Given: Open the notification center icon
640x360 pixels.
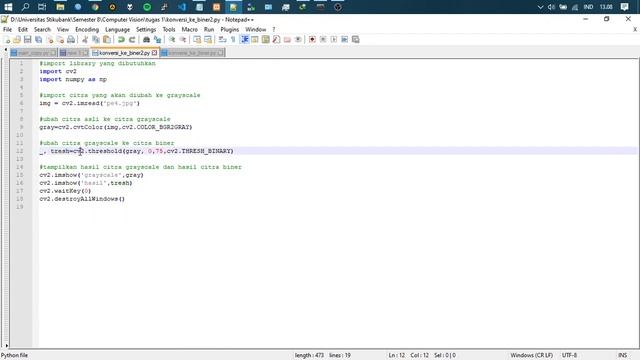Looking at the screenshot, I should pyautogui.click(x=624, y=7).
